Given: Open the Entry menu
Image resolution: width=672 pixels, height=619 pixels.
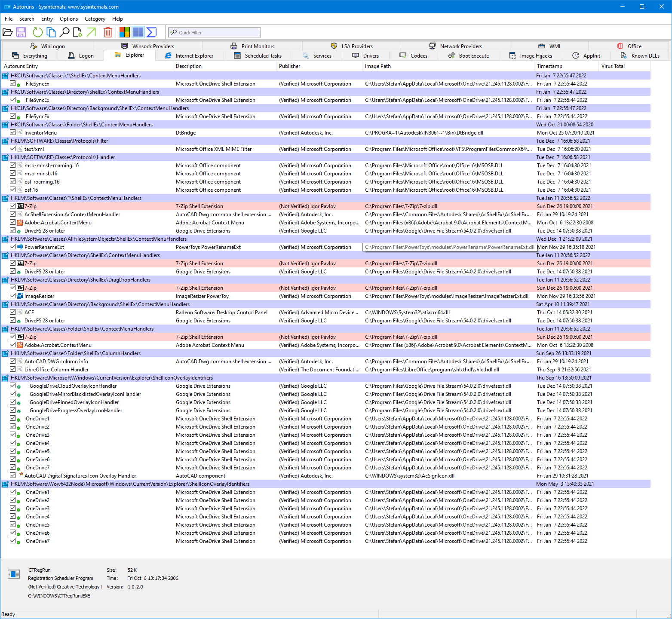Looking at the screenshot, I should pos(47,19).
